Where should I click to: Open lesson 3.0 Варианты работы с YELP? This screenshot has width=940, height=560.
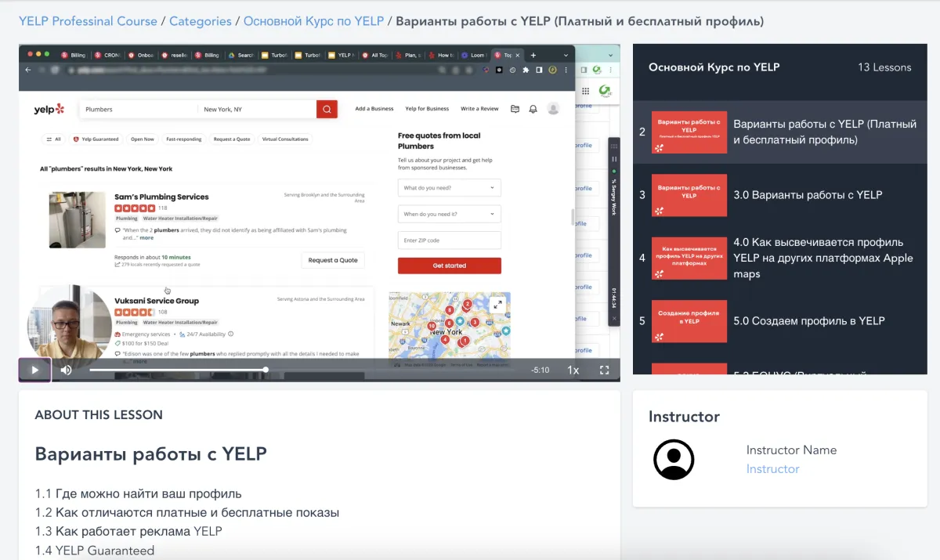point(808,195)
